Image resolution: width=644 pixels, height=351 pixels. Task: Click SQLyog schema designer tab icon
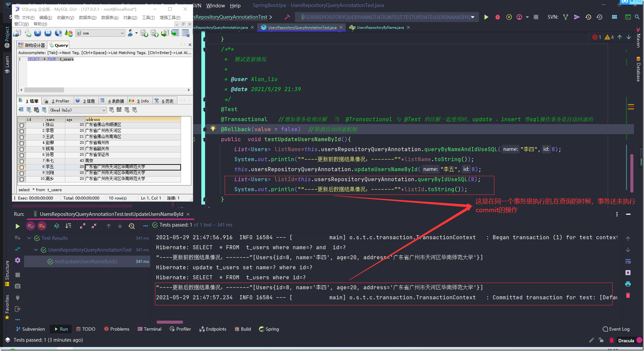[x=21, y=45]
